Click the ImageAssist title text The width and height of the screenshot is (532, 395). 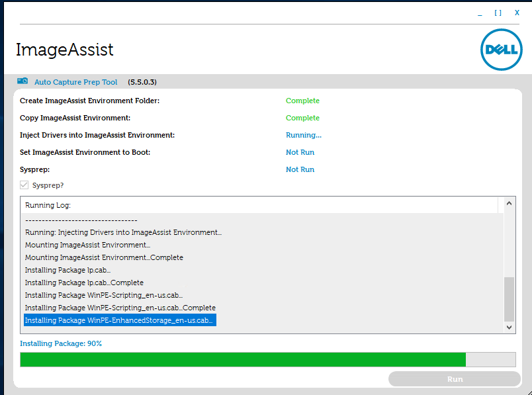(64, 50)
